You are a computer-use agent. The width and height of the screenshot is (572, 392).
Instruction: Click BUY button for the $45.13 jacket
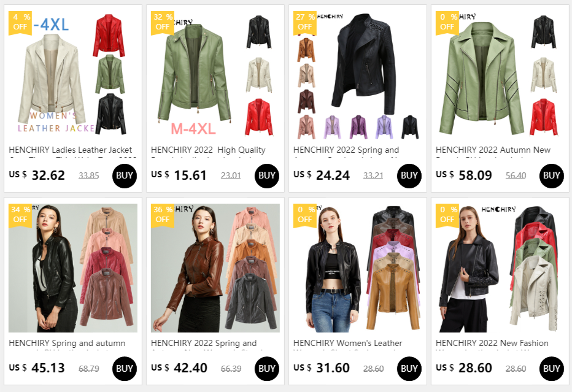coord(125,369)
